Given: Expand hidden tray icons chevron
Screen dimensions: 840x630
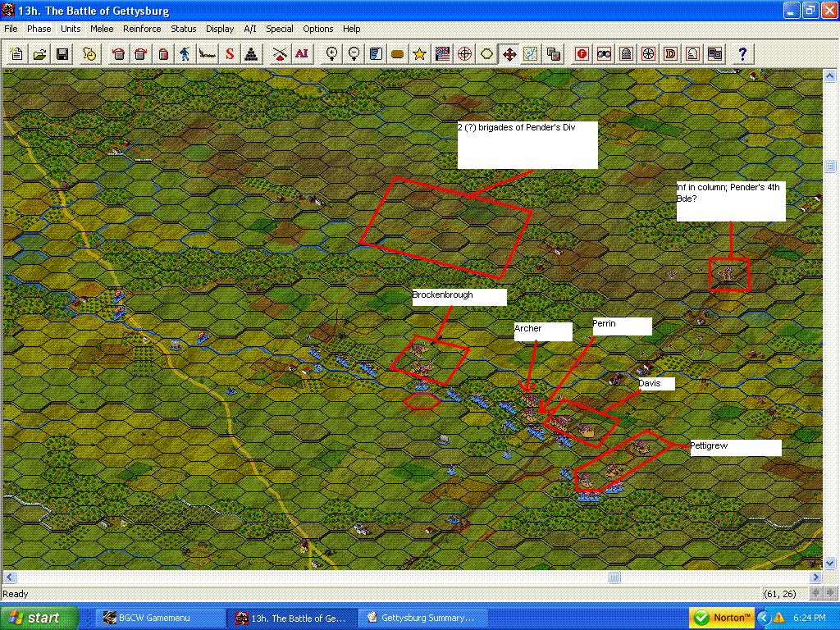Looking at the screenshot, I should (x=763, y=619).
